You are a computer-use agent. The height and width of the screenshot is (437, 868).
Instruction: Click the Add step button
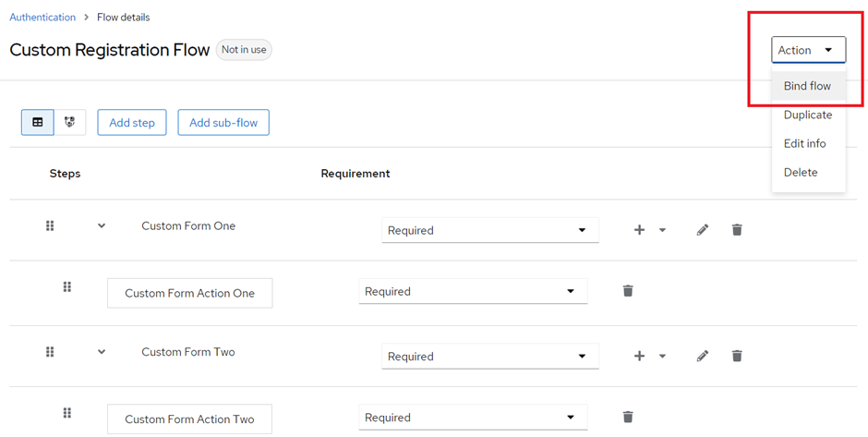(x=132, y=122)
